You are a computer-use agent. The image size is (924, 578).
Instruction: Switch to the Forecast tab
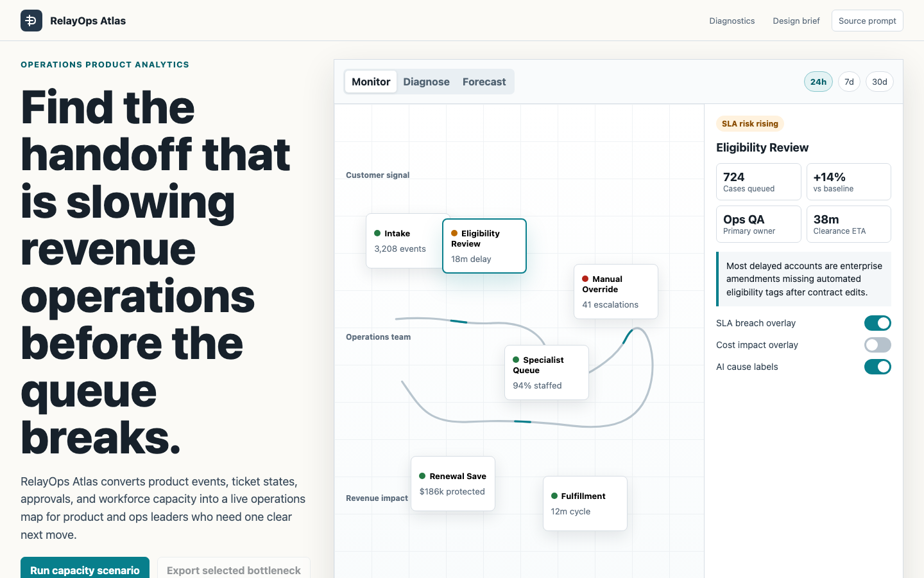484,82
